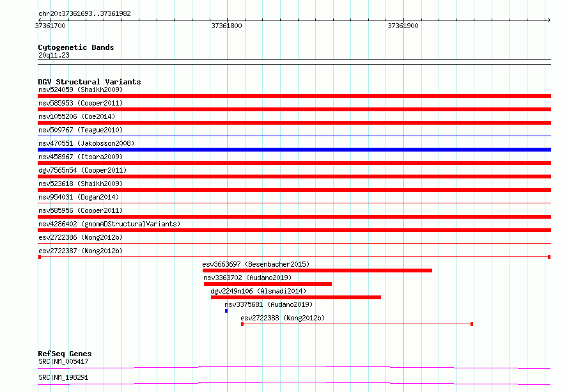Open nsv470551 (Jakobsson2008) variant label
The width and height of the screenshot is (569, 392).
(x=86, y=143)
